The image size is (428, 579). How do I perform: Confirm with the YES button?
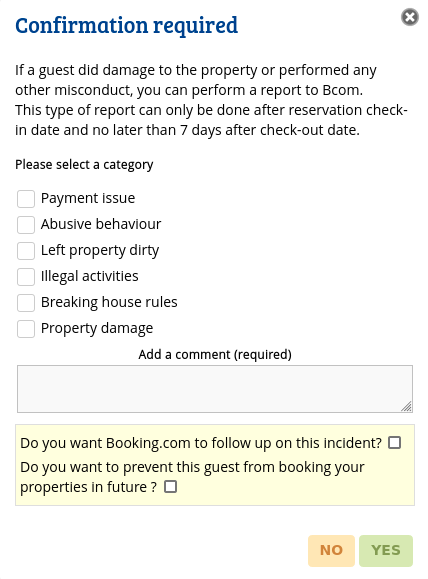coord(386,551)
